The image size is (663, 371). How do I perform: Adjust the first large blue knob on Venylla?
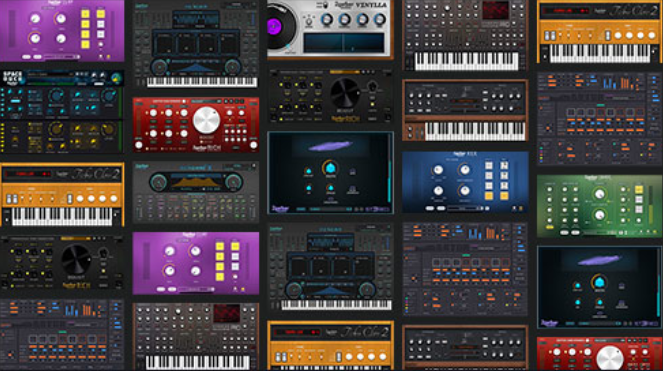tap(326, 19)
